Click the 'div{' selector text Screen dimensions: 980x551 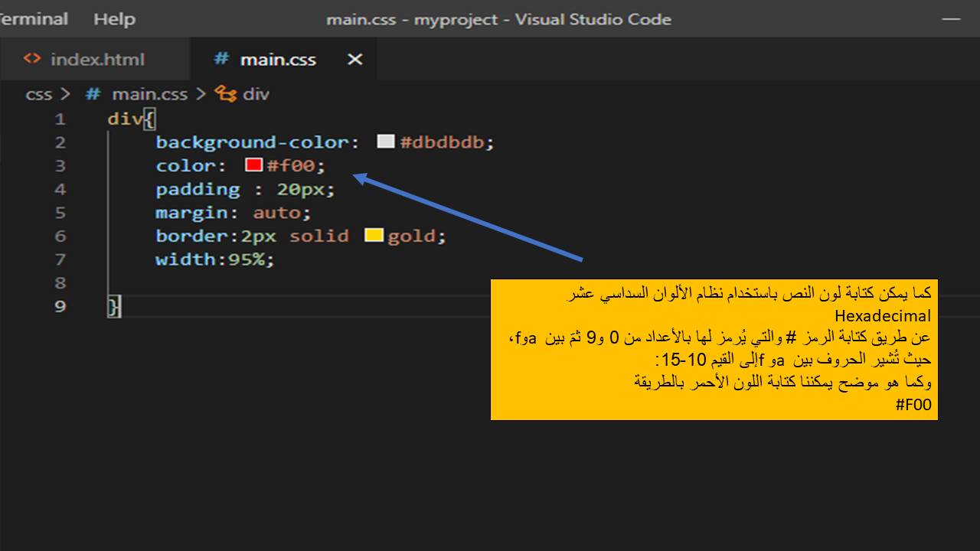pyautogui.click(x=132, y=119)
